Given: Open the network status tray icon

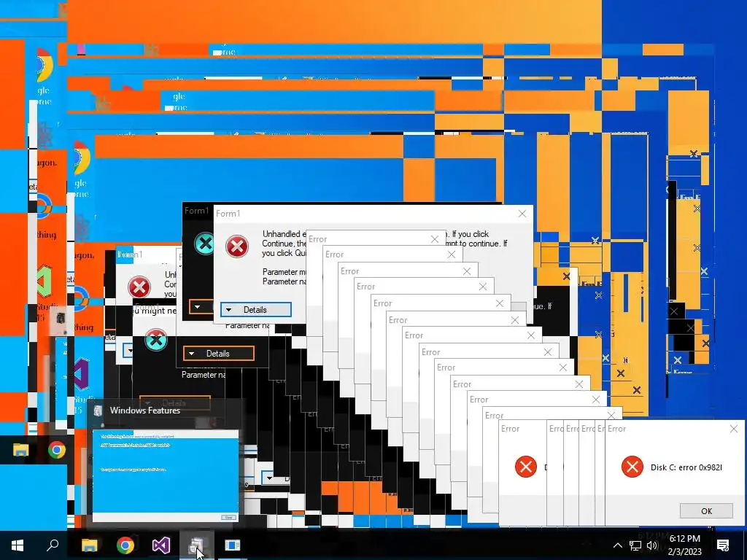Looking at the screenshot, I should pos(635,545).
